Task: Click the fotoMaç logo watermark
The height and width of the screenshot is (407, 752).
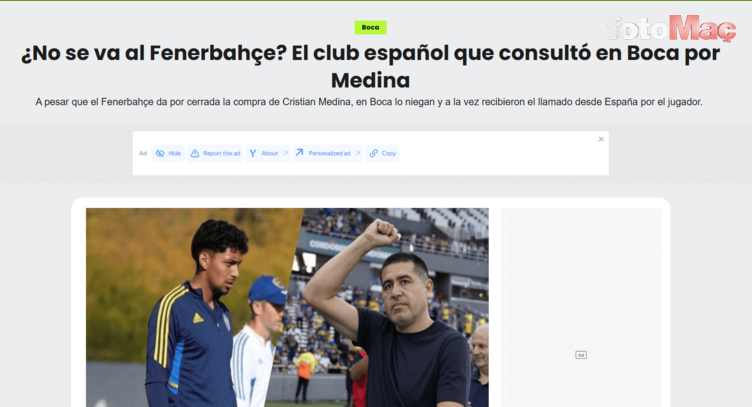Action: pyautogui.click(x=671, y=28)
